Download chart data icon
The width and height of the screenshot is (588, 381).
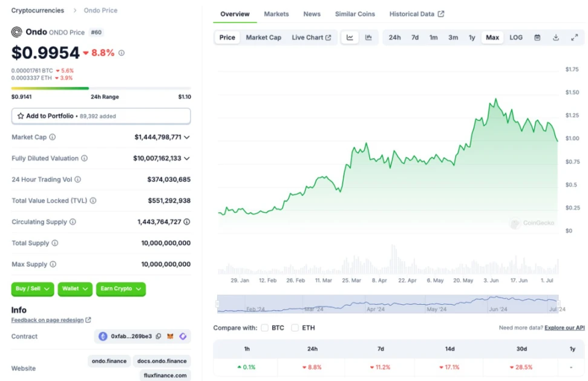(555, 37)
